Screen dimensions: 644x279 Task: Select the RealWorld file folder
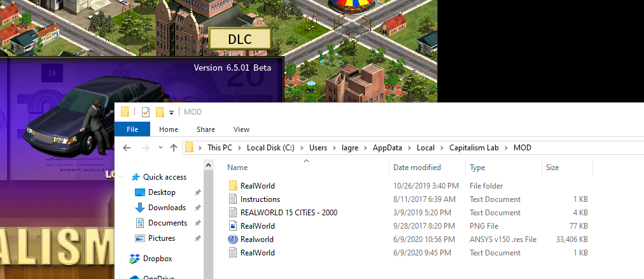258,186
